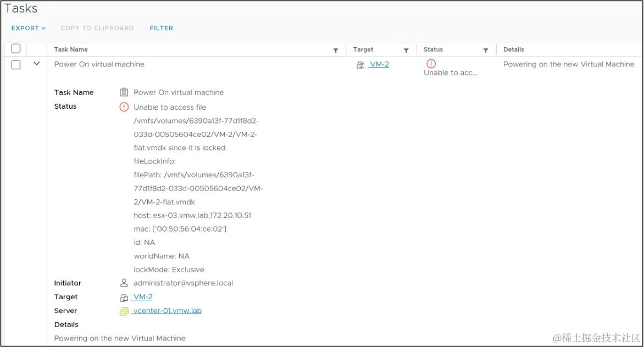The image size is (644, 347).
Task: Click the Task Name column header
Action: (71, 49)
